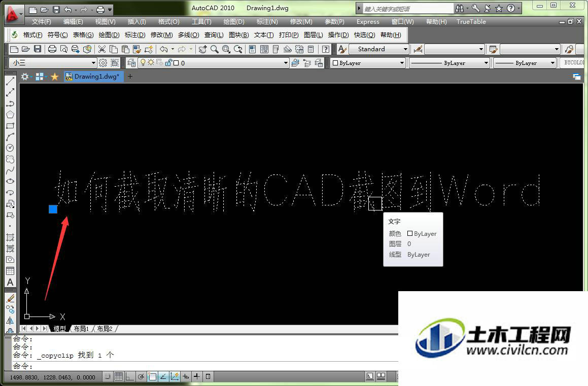588x386 pixels.
Task: Toggle Ortho mode in status bar
Action: 130,377
